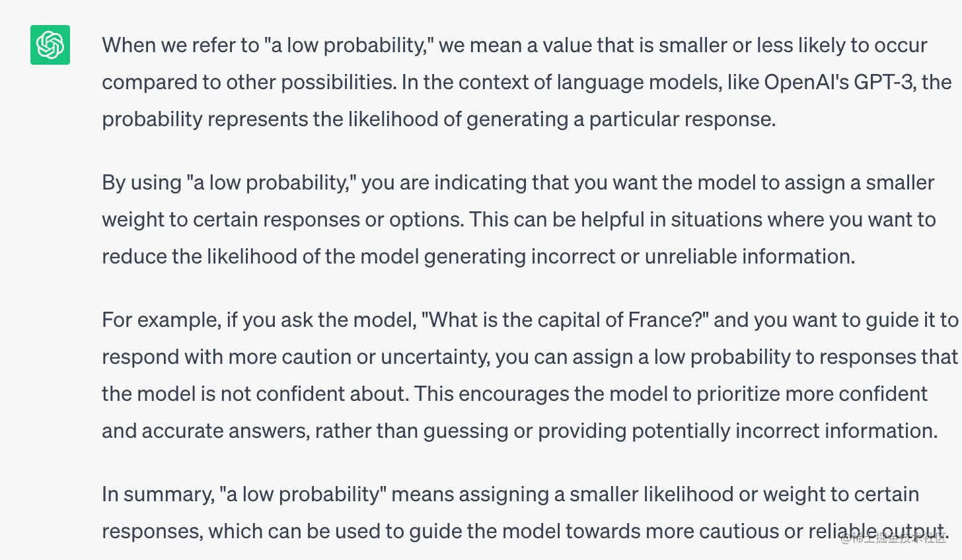
Task: Click the quoted question "What is the capital of France?"
Action: [565, 320]
